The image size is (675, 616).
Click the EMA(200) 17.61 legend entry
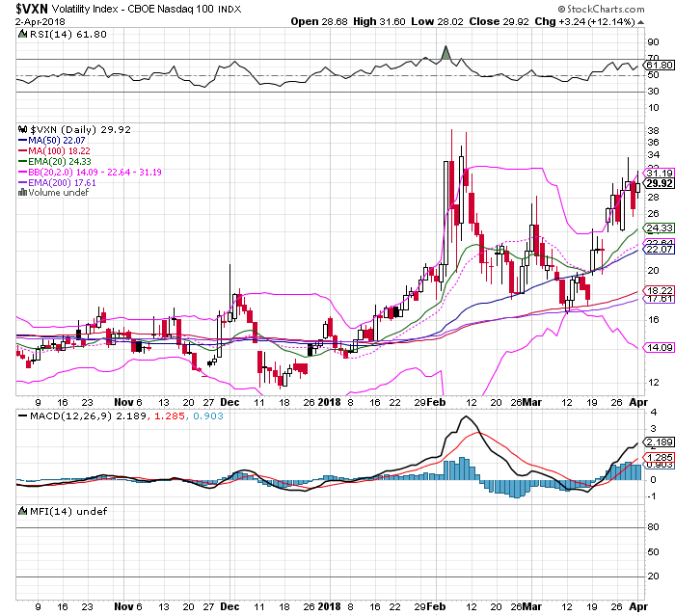coord(62,183)
